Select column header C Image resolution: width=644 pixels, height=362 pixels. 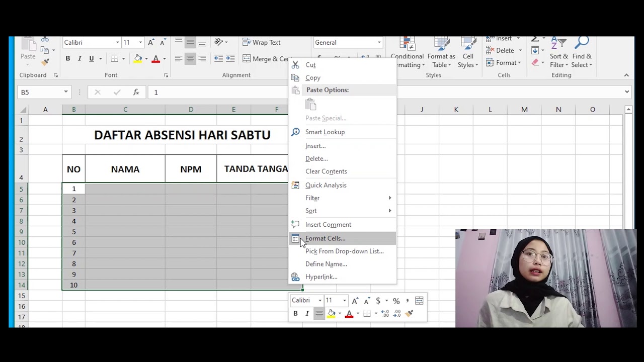tap(125, 109)
